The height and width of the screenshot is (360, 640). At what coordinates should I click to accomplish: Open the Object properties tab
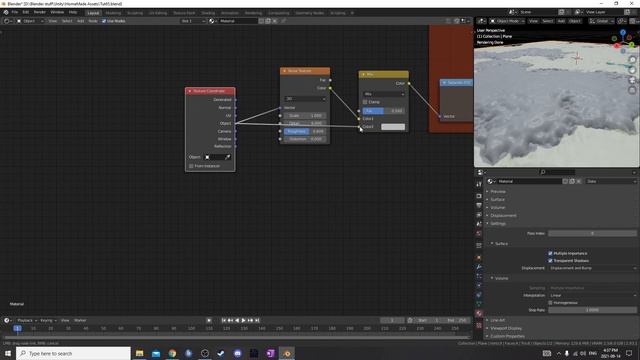click(x=479, y=258)
